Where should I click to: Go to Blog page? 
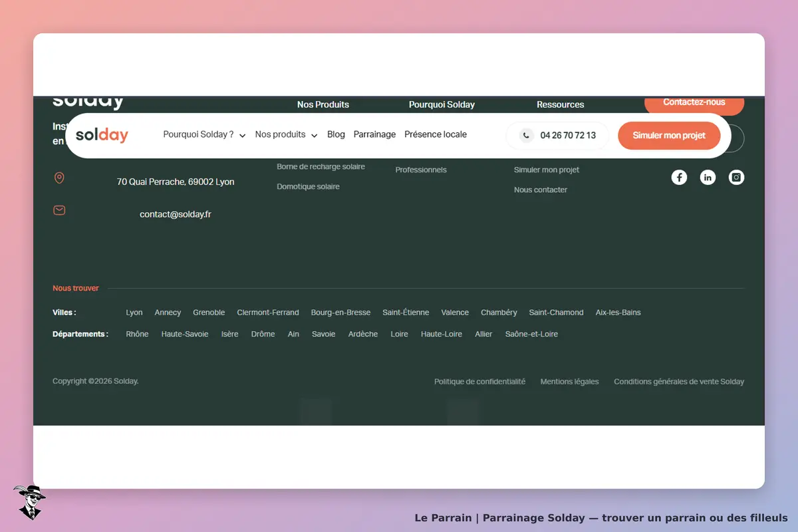336,134
